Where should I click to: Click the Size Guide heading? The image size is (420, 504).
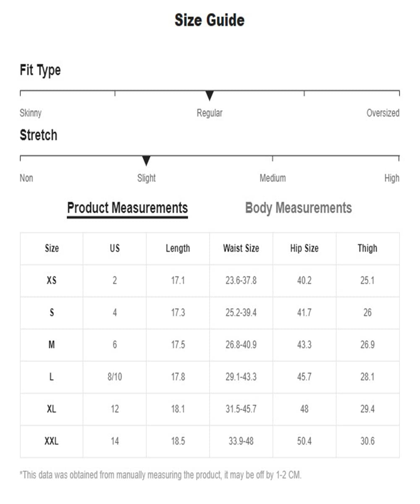tap(210, 20)
